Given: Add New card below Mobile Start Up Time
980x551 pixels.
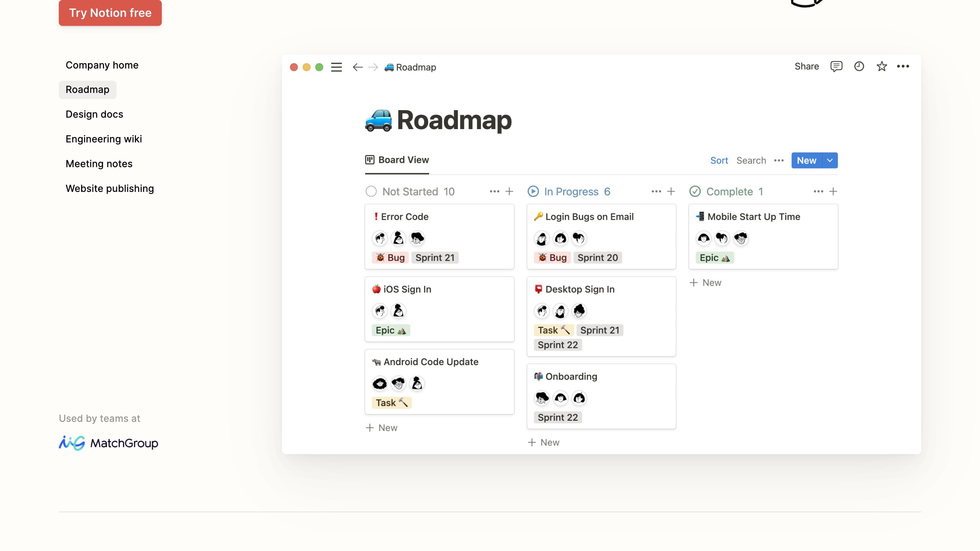Looking at the screenshot, I should pyautogui.click(x=706, y=282).
